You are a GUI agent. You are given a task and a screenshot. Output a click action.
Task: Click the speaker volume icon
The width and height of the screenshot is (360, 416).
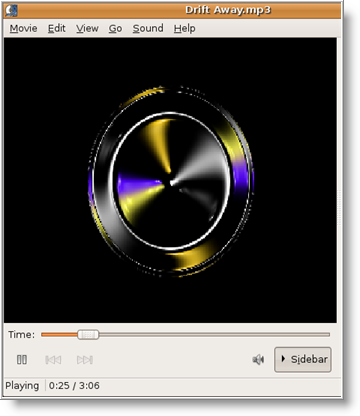[258, 360]
